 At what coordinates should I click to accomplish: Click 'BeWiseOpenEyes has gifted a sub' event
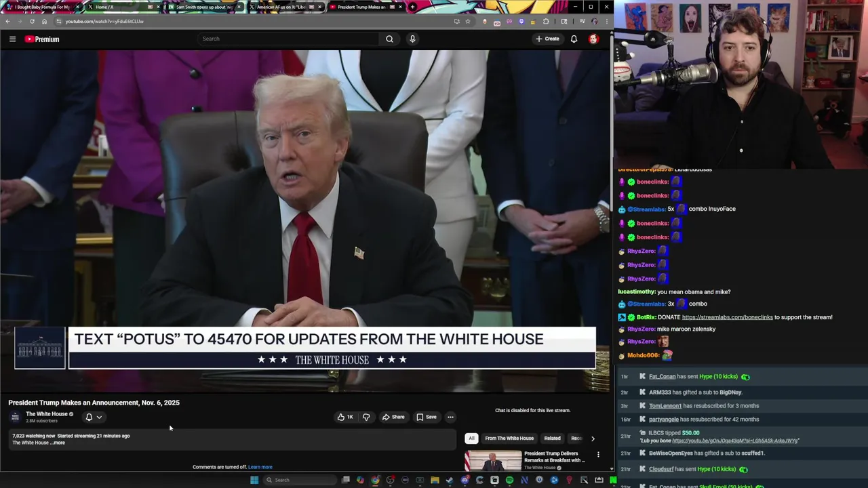point(707,453)
